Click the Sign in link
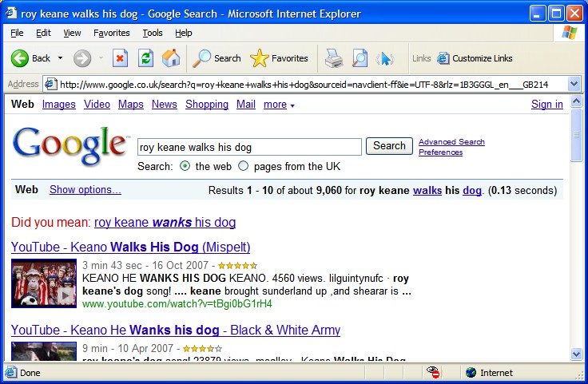This screenshot has height=384, width=588. [546, 104]
